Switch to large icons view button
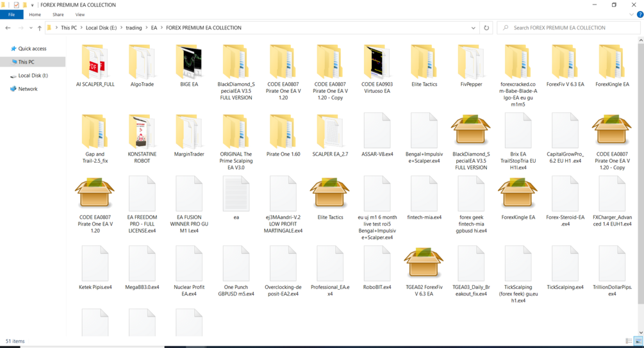644x348 pixels. coord(638,341)
